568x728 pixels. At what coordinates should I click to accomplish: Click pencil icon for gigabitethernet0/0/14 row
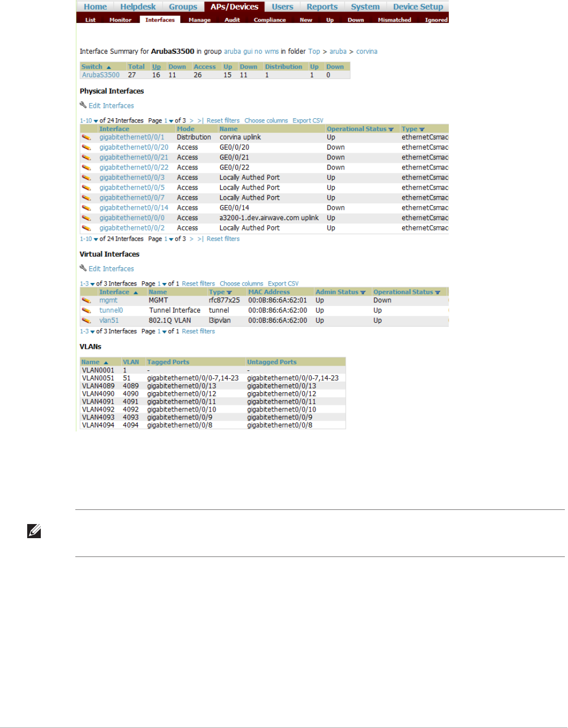86,208
